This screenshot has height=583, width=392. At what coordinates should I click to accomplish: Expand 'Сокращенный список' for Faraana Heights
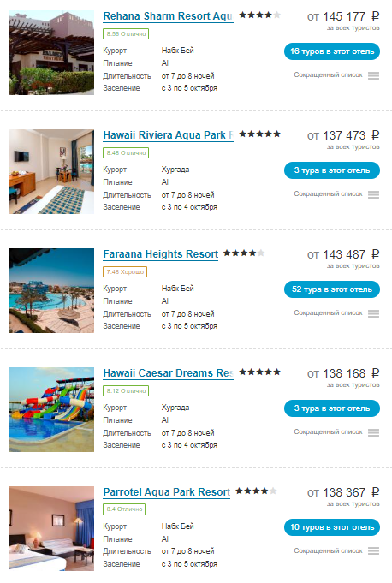click(x=328, y=313)
